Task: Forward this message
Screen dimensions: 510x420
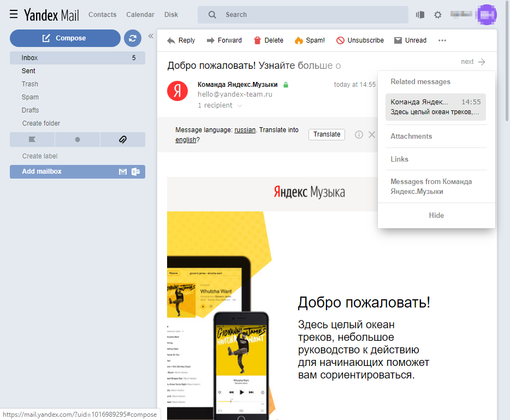Action: point(224,40)
